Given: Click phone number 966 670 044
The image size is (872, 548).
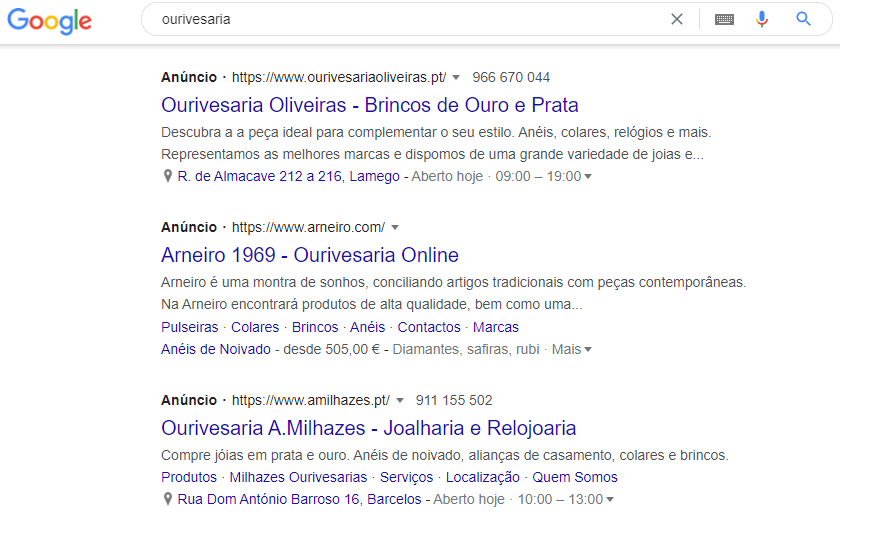Looking at the screenshot, I should [511, 77].
